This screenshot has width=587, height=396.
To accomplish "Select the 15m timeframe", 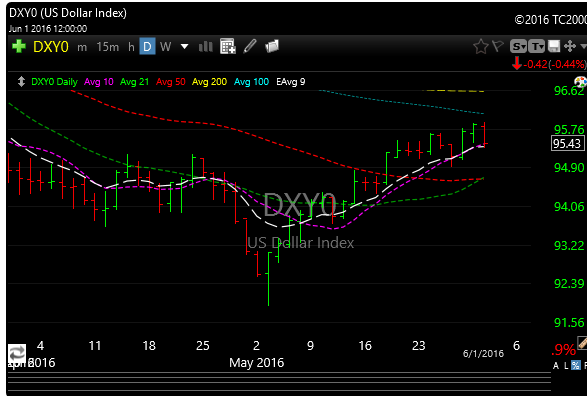I will tap(107, 47).
